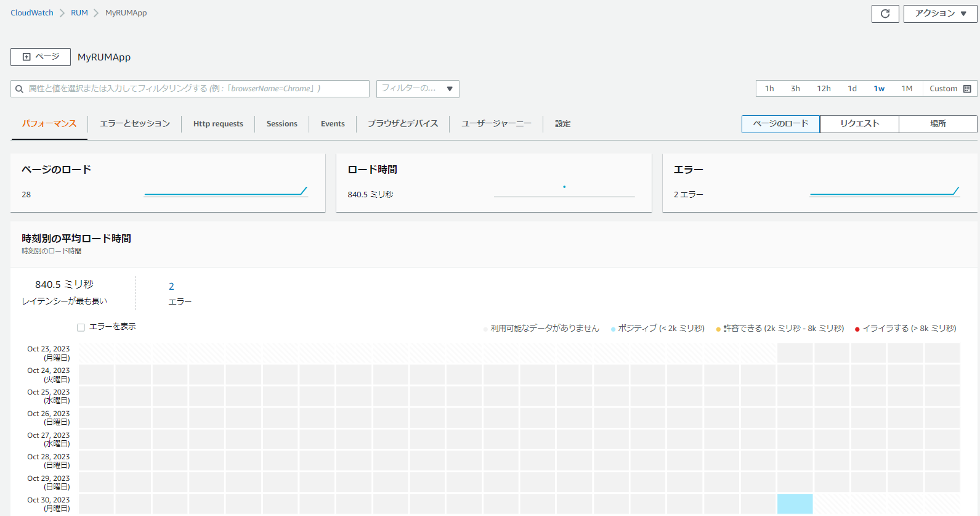
Task: Switch to the Events tab
Action: (333, 124)
